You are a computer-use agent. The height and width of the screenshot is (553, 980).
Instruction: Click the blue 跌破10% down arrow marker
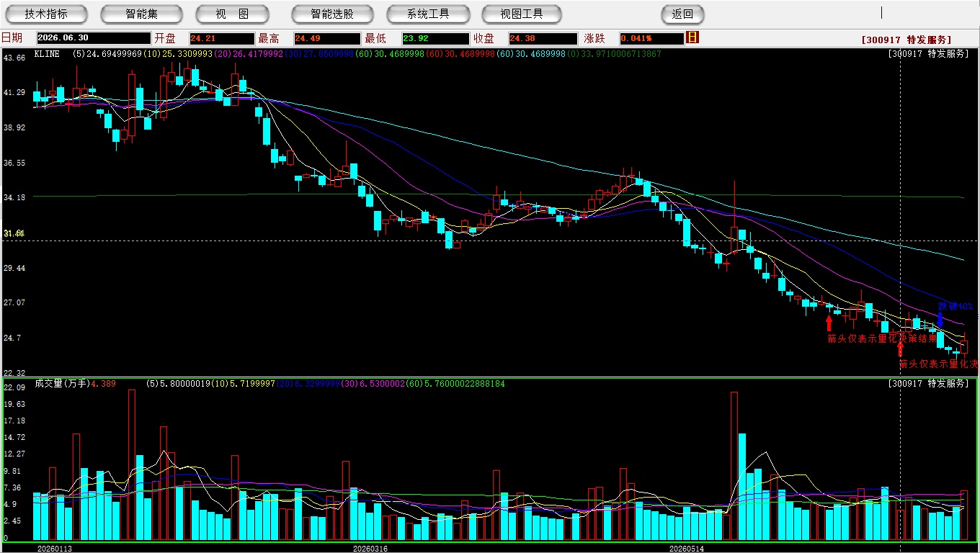(x=940, y=319)
